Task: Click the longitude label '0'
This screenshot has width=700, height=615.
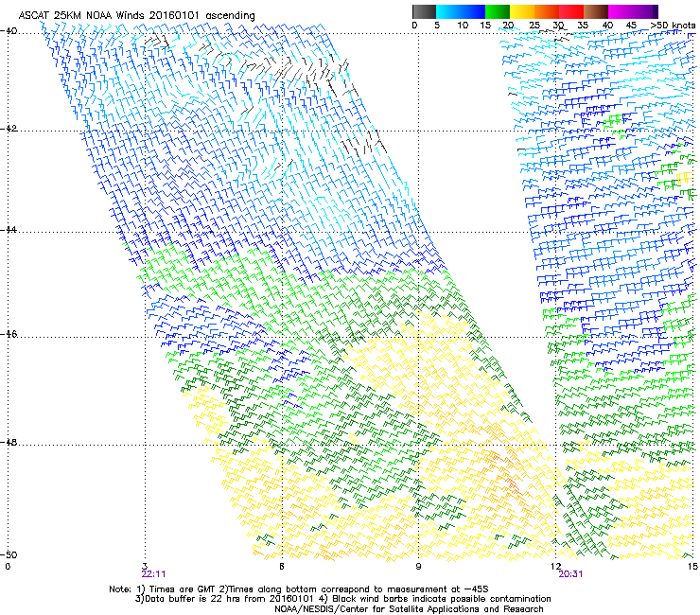Action: tap(8, 566)
